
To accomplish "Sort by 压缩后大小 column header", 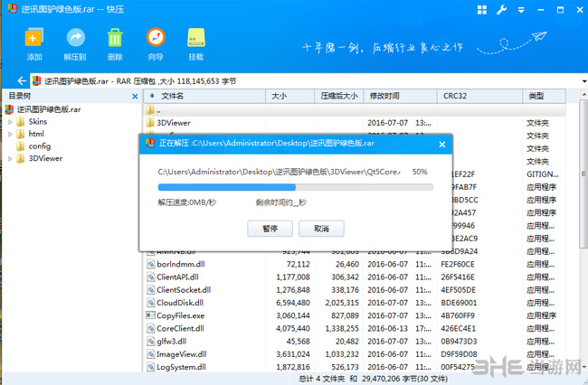I will (x=339, y=96).
